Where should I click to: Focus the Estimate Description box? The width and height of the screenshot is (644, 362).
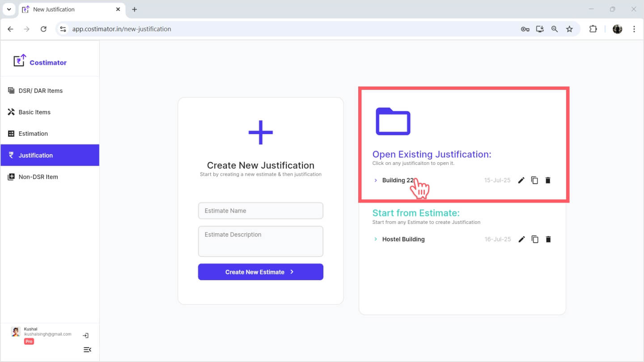coord(261,241)
